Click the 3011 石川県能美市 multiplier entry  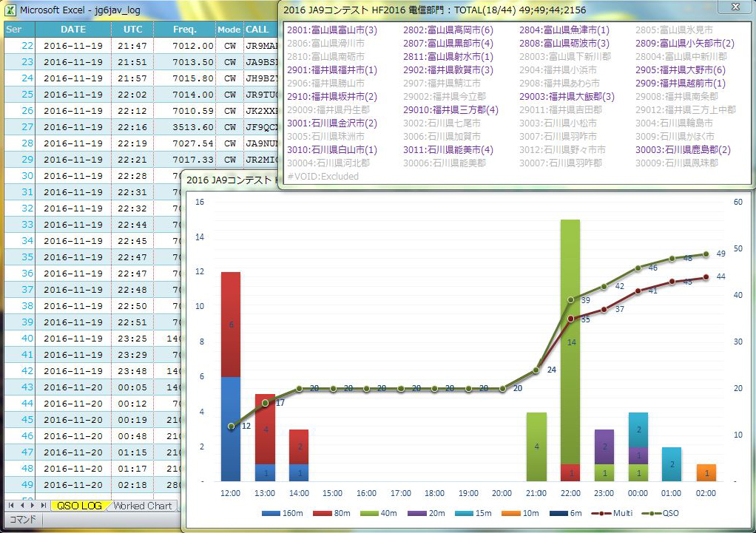448,150
